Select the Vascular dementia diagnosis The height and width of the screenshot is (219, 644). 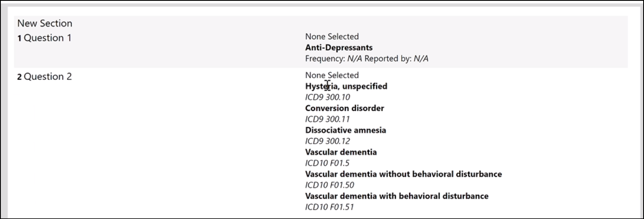coord(341,152)
